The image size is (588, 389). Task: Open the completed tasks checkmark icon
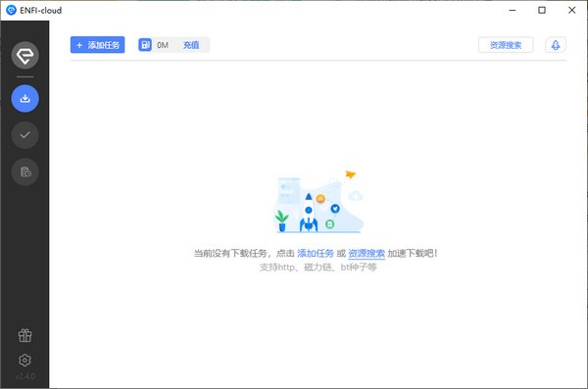(24, 135)
